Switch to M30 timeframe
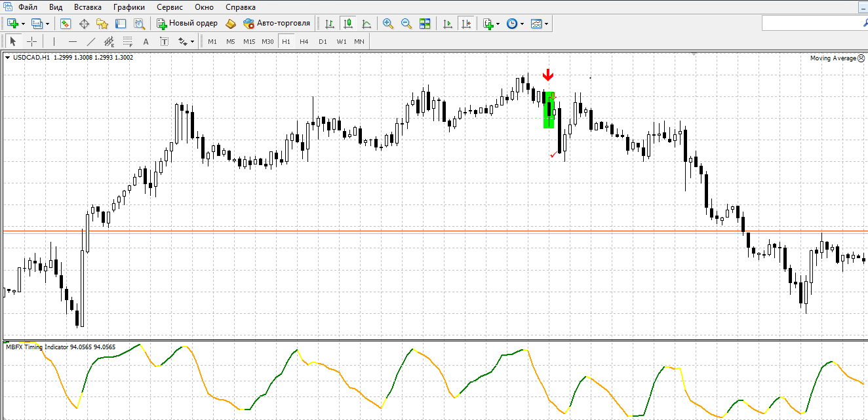868x420 pixels. pos(267,41)
